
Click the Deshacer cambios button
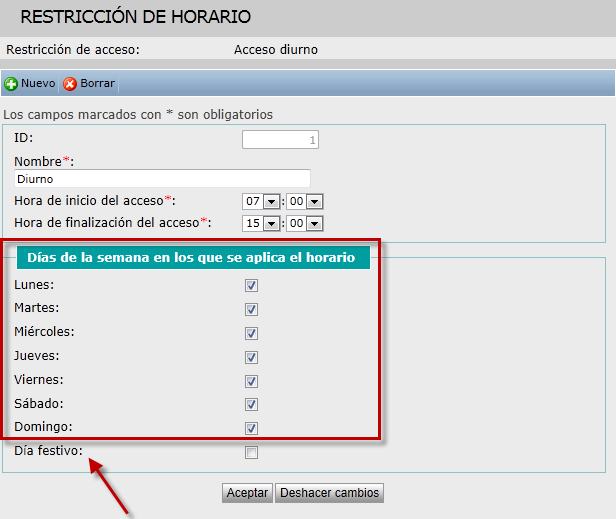(x=329, y=493)
